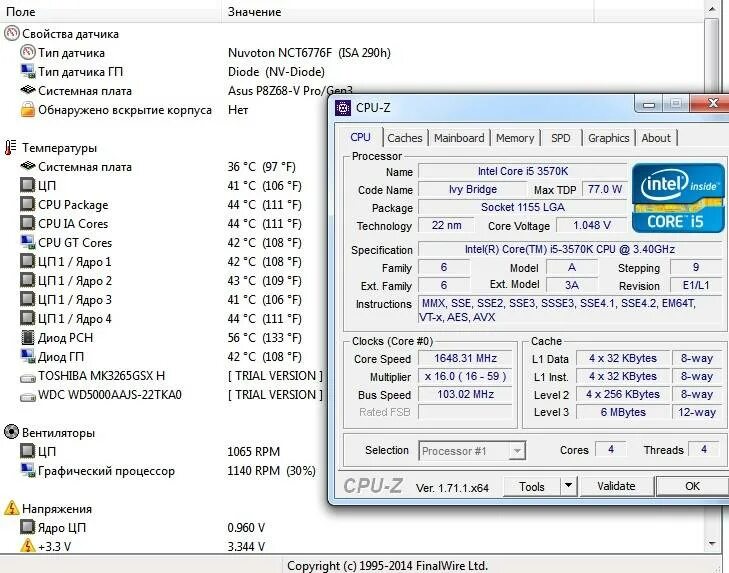The width and height of the screenshot is (729, 573).
Task: Open the Memory tab
Action: point(515,138)
